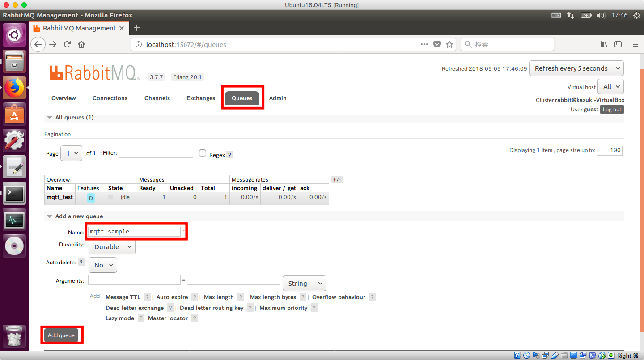Open the sound volume indicator
The height and width of the screenshot is (360, 644).
(x=601, y=15)
